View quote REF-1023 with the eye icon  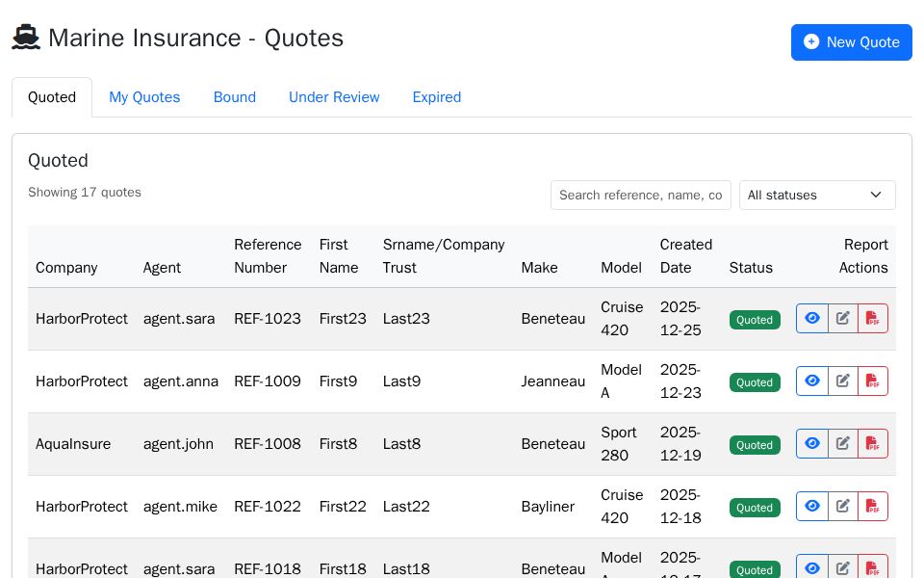(x=812, y=318)
